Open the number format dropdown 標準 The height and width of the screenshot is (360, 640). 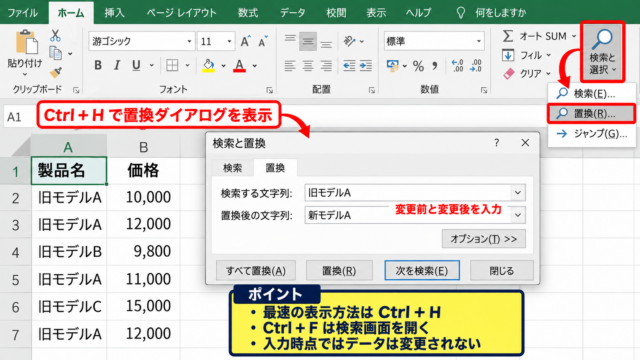point(478,41)
